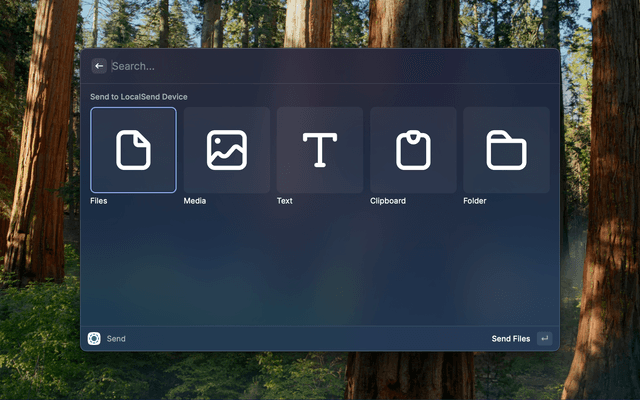The image size is (640, 400).
Task: Click the LocalSend app icon in footer
Action: (94, 339)
